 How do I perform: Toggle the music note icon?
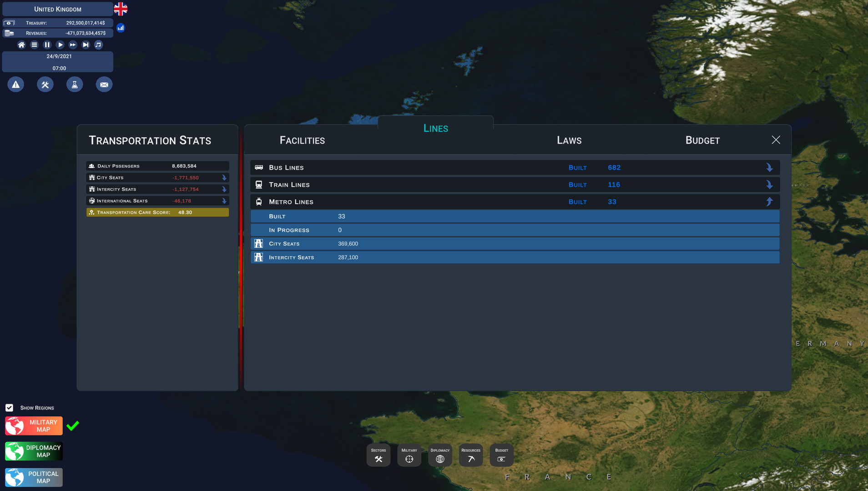(98, 45)
